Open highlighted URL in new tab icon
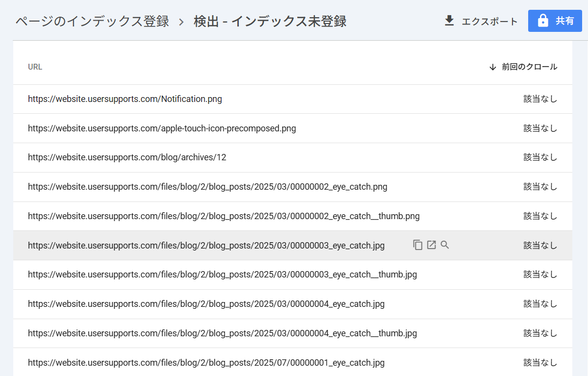This screenshot has width=588, height=376. pos(431,245)
